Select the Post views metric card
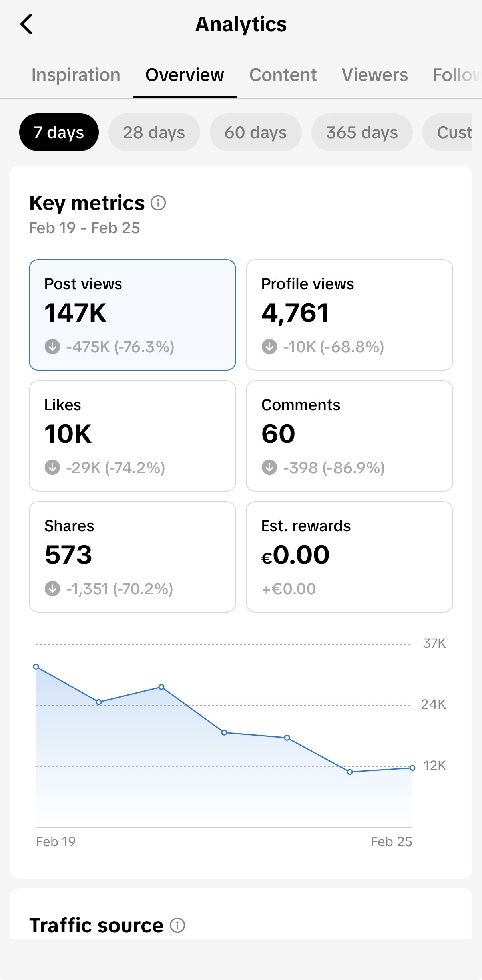The image size is (482, 980). click(132, 315)
